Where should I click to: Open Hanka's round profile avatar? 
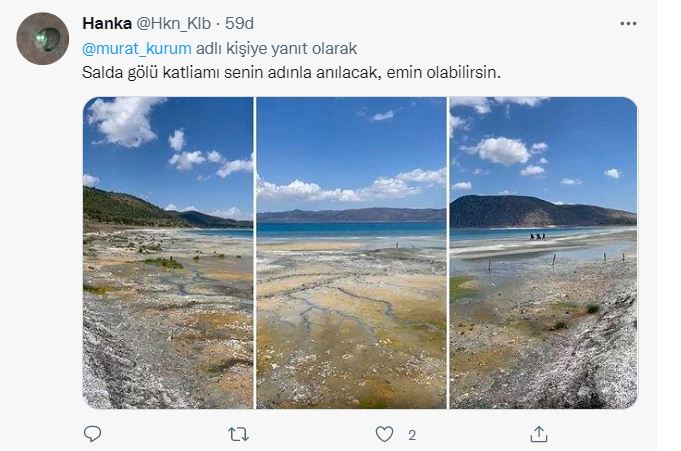tap(43, 39)
